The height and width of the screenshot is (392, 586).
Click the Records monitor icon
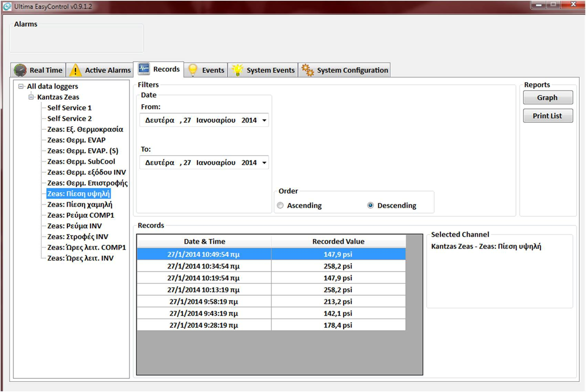[144, 69]
